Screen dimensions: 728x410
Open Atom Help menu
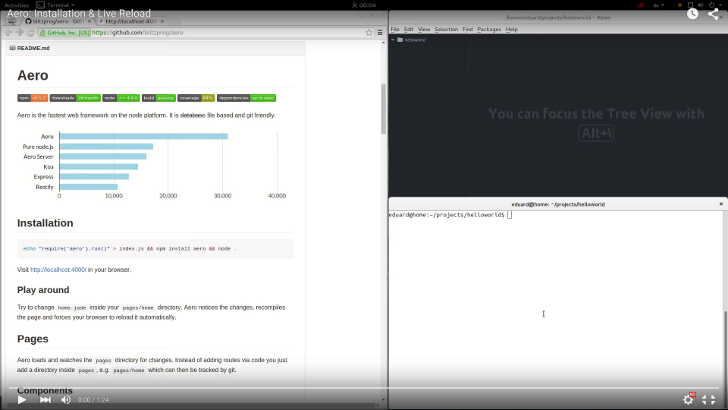click(x=511, y=29)
